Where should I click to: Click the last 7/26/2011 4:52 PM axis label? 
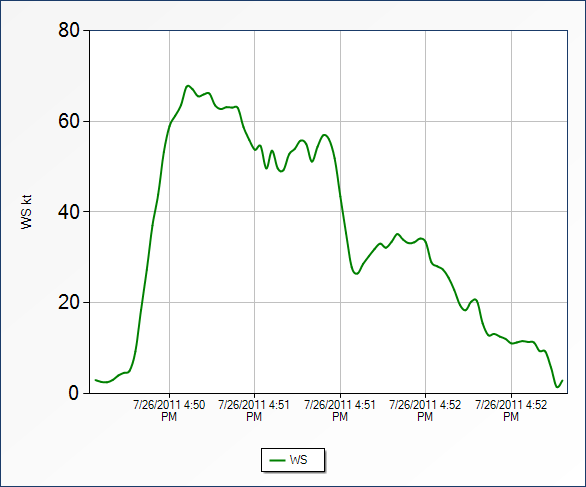click(x=511, y=410)
